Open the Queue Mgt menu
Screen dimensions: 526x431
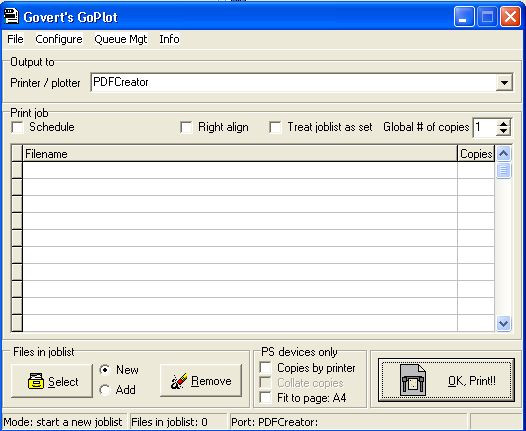tap(120, 39)
